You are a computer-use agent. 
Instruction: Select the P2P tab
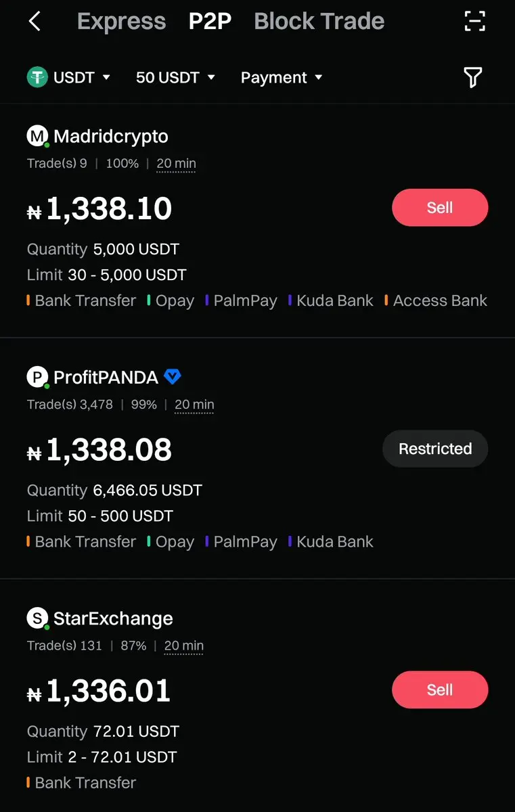click(x=210, y=22)
